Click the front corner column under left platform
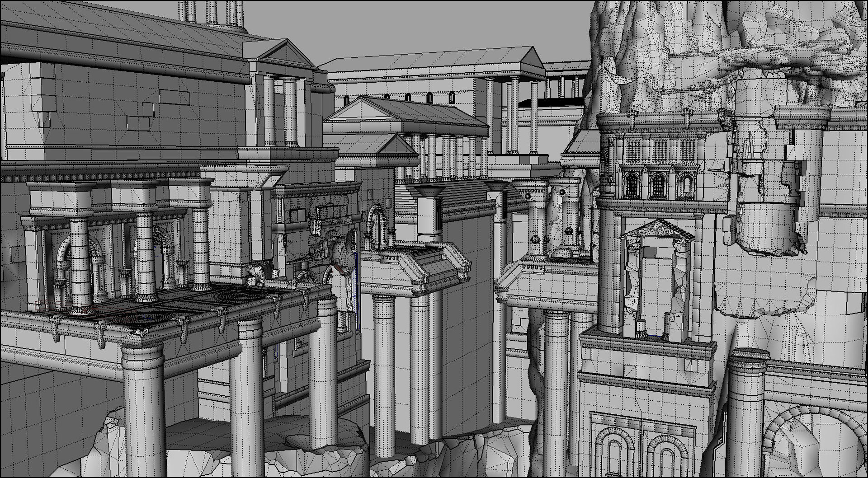Image resolution: width=868 pixels, height=478 pixels. 143,407
